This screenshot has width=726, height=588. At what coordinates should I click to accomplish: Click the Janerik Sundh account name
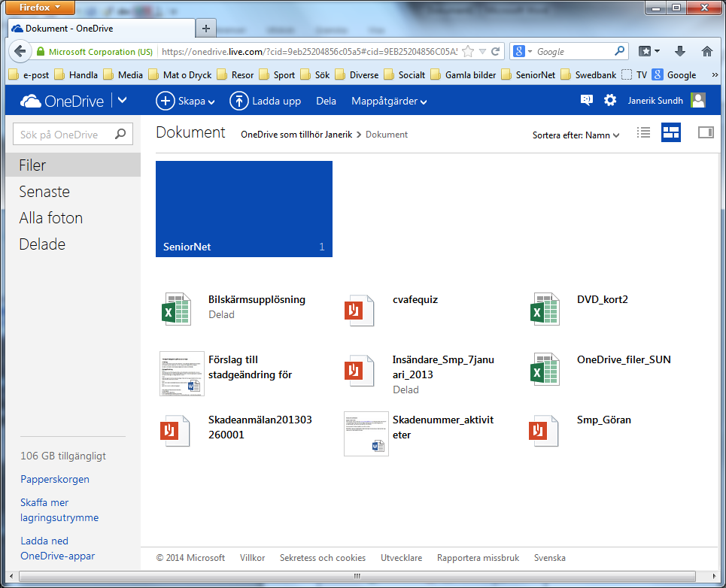pos(655,101)
